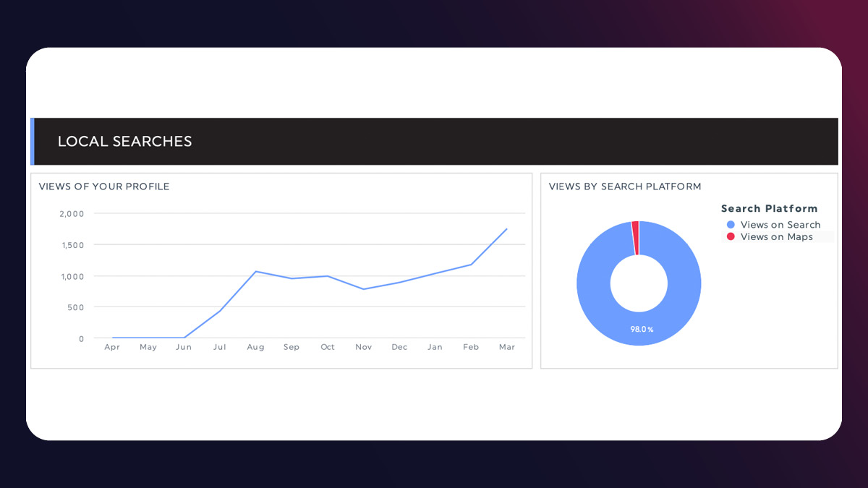Select the VIEWS OF YOUR PROFILE chart title
This screenshot has width=868, height=488.
(104, 187)
